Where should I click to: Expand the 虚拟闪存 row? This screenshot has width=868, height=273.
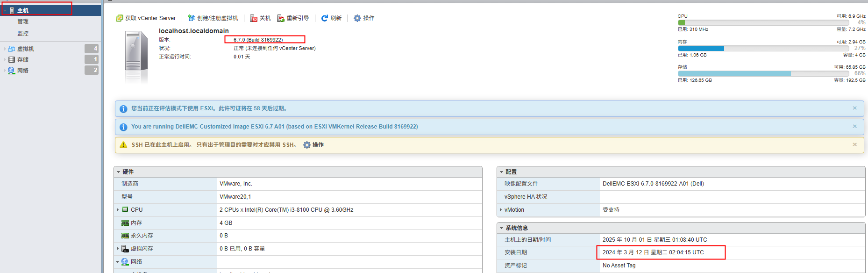click(x=118, y=249)
